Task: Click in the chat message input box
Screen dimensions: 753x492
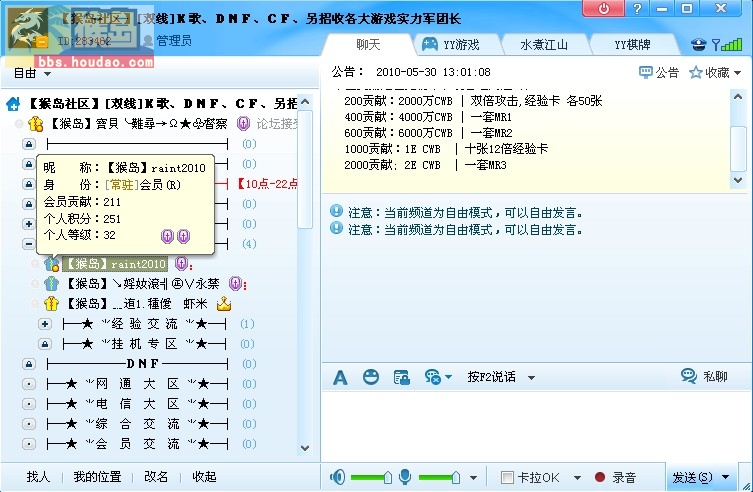Action: pyautogui.click(x=535, y=426)
